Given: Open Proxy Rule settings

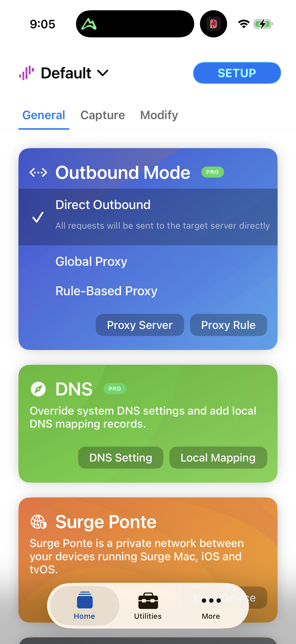Looking at the screenshot, I should [229, 325].
